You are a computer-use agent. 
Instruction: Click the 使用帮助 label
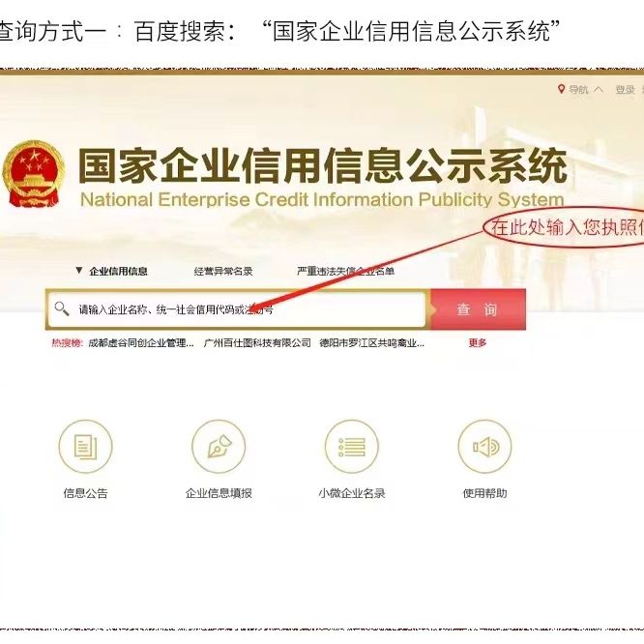click(484, 493)
